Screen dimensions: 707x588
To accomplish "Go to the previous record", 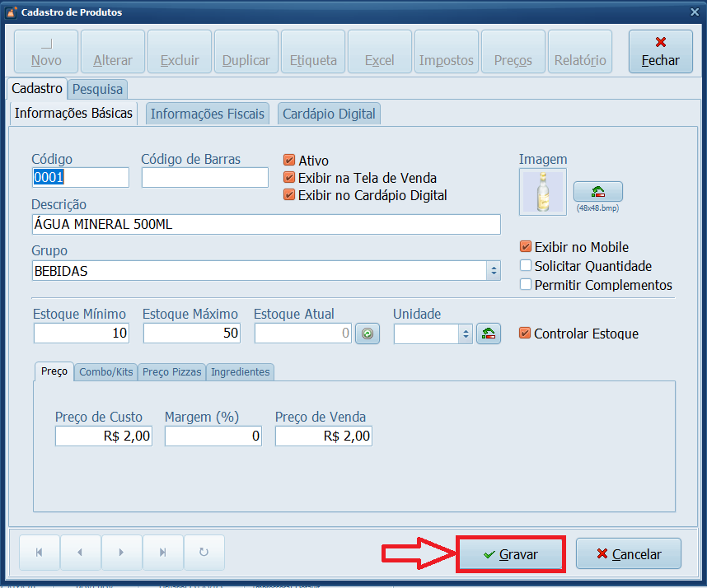I will pyautogui.click(x=80, y=553).
